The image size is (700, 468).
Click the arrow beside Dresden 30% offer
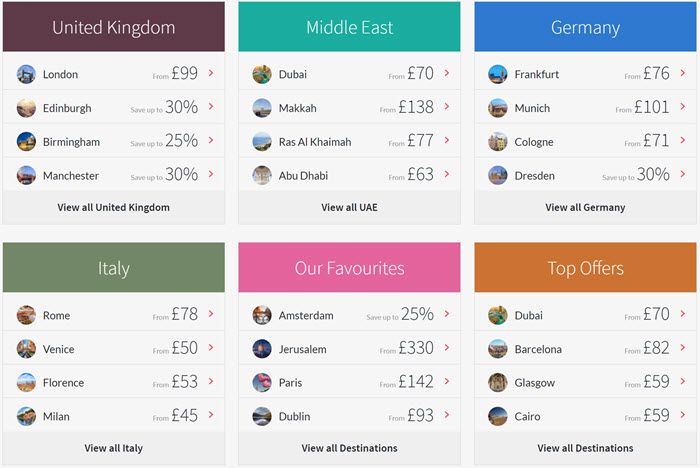(683, 174)
